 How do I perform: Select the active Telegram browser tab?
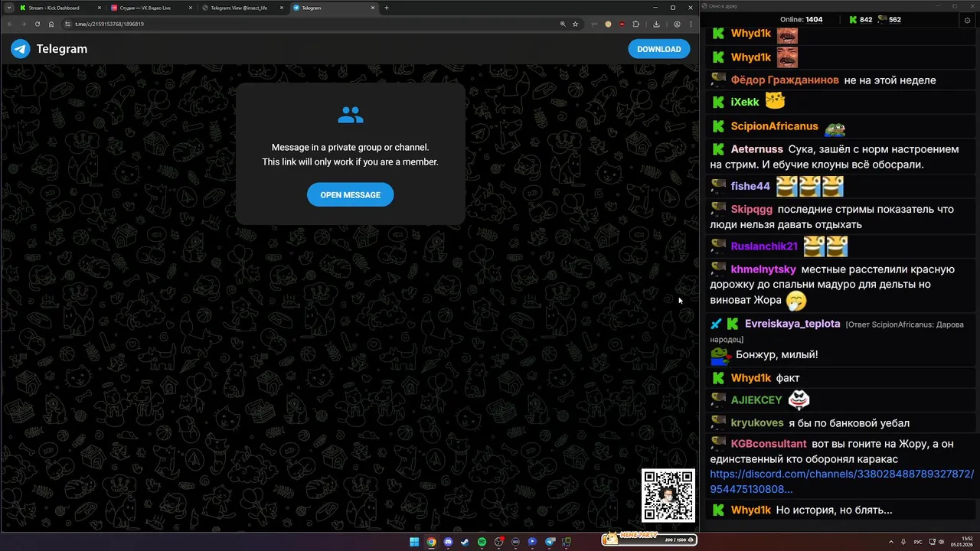coord(334,8)
